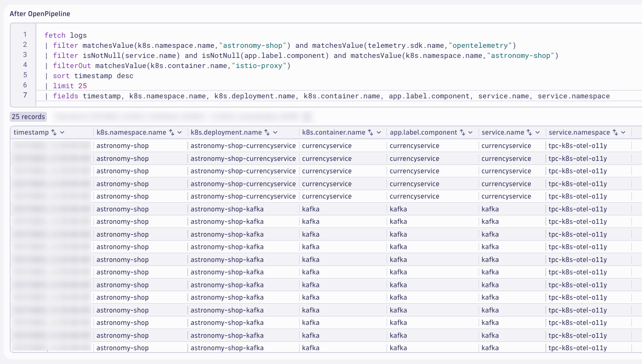Sort by service.name using its sort arrows
This screenshot has width=642, height=364.
point(530,132)
